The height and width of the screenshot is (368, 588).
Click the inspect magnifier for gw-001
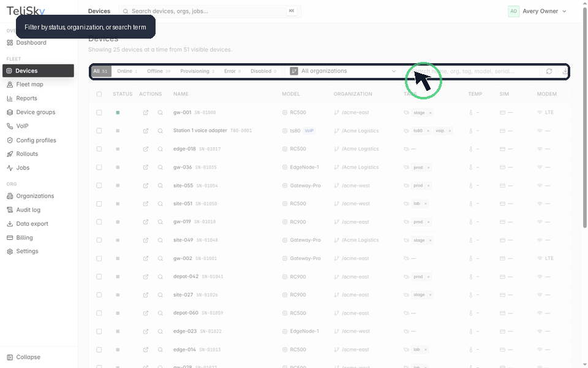(x=160, y=113)
